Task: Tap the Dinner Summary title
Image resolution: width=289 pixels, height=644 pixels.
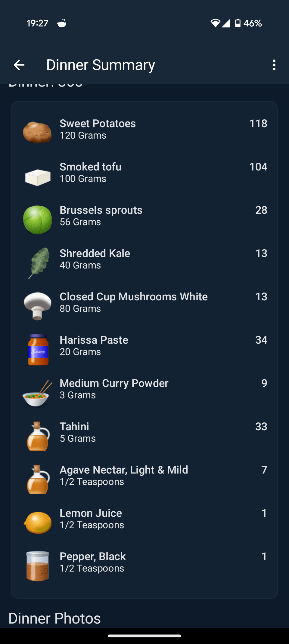Action: [x=101, y=65]
